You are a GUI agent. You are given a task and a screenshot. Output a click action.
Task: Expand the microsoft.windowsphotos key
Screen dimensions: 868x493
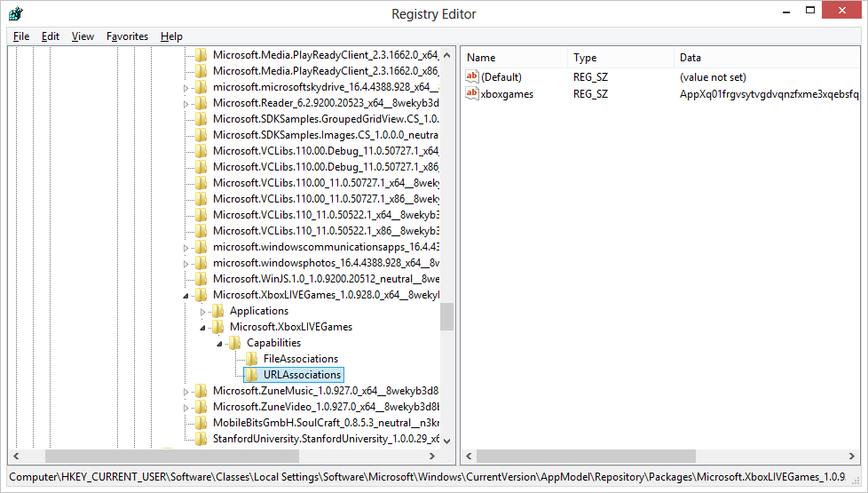(x=186, y=264)
